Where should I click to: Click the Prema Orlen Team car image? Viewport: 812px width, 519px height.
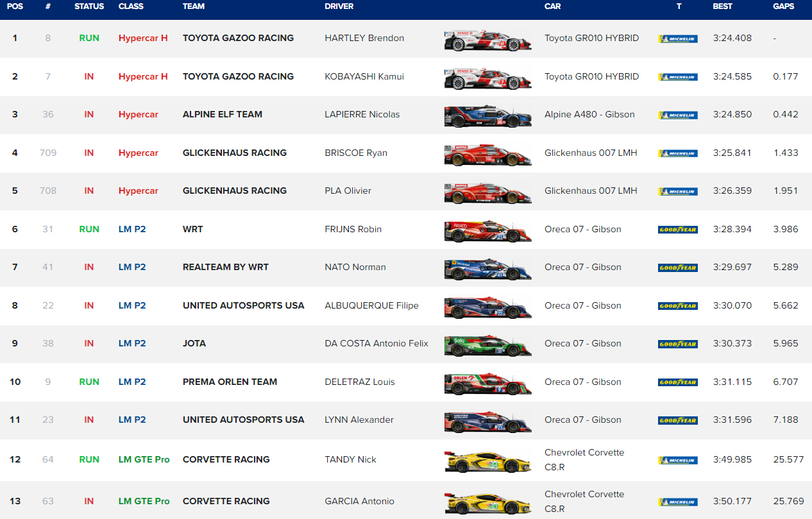pyautogui.click(x=487, y=382)
